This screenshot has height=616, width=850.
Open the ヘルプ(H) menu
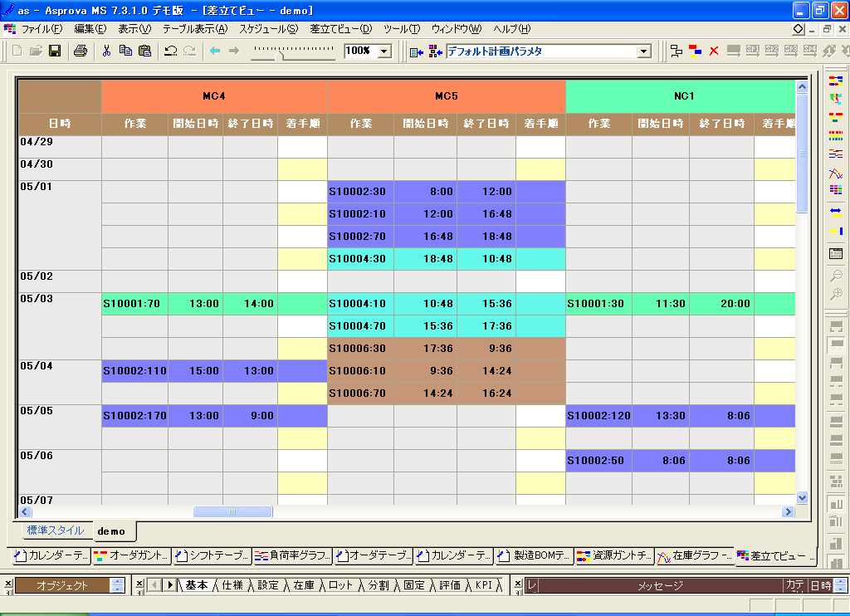pos(511,29)
